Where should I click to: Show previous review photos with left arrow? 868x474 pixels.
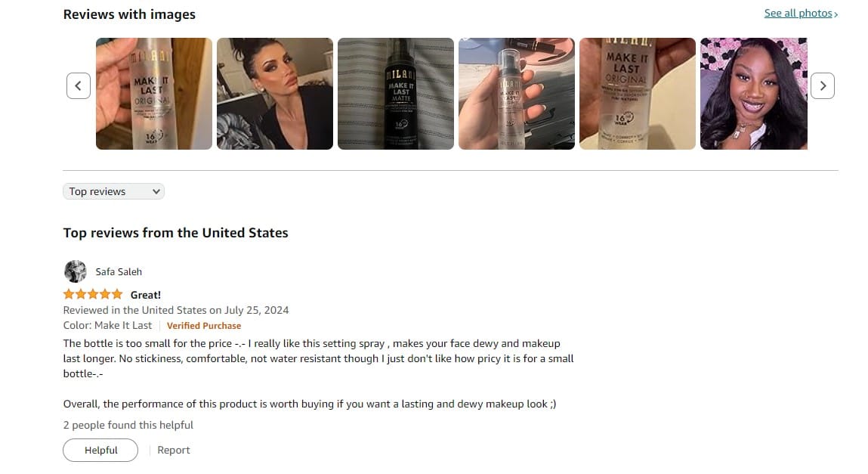click(x=78, y=86)
